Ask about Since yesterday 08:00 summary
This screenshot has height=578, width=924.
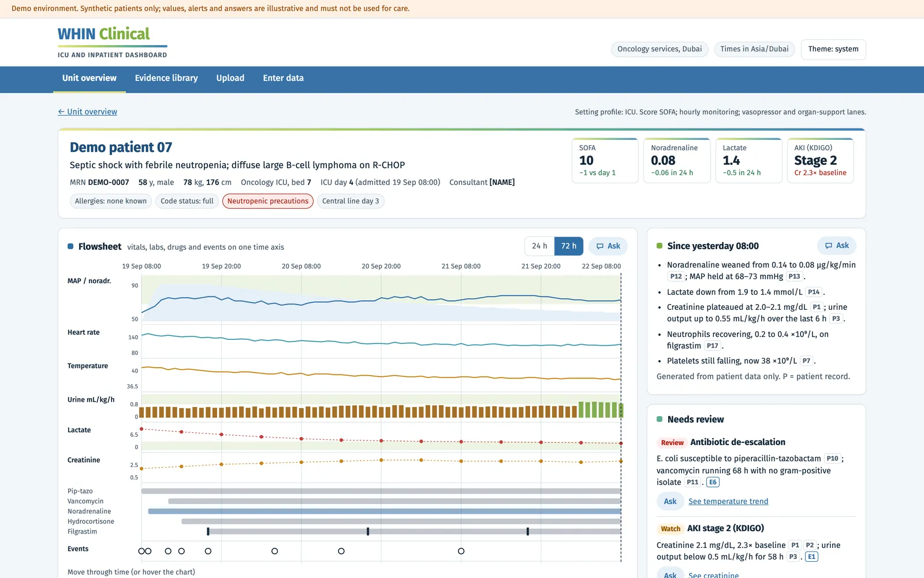point(837,246)
